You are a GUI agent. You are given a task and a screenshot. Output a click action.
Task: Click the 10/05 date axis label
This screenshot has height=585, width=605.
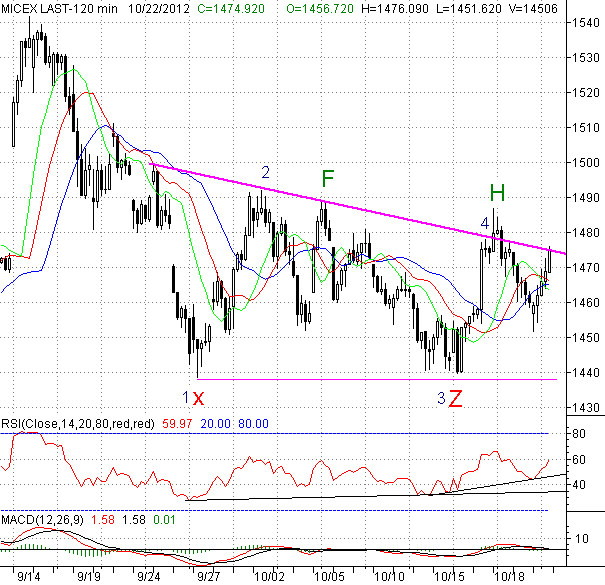[x=329, y=577]
